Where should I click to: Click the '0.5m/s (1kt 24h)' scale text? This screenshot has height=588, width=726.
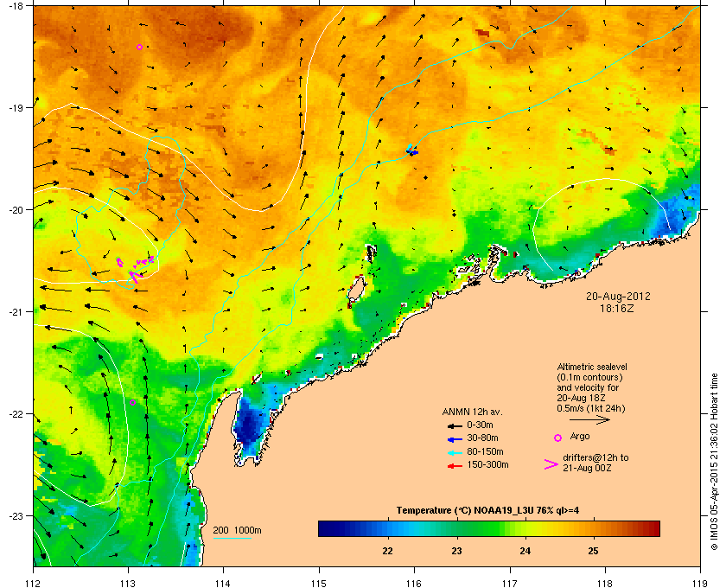click(591, 408)
